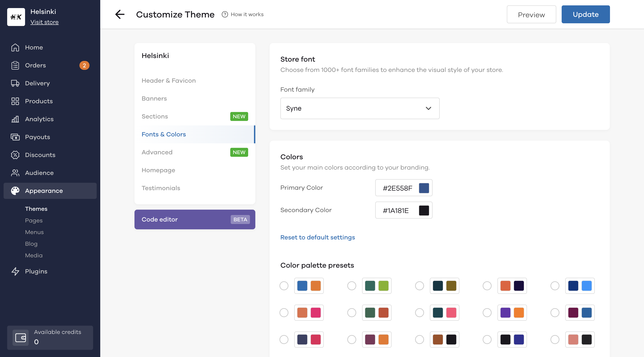
Task: Click the Payouts money icon
Action: coord(15,137)
